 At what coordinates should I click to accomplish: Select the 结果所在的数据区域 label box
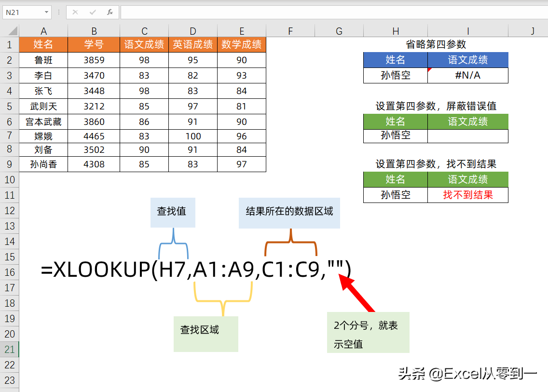289,213
